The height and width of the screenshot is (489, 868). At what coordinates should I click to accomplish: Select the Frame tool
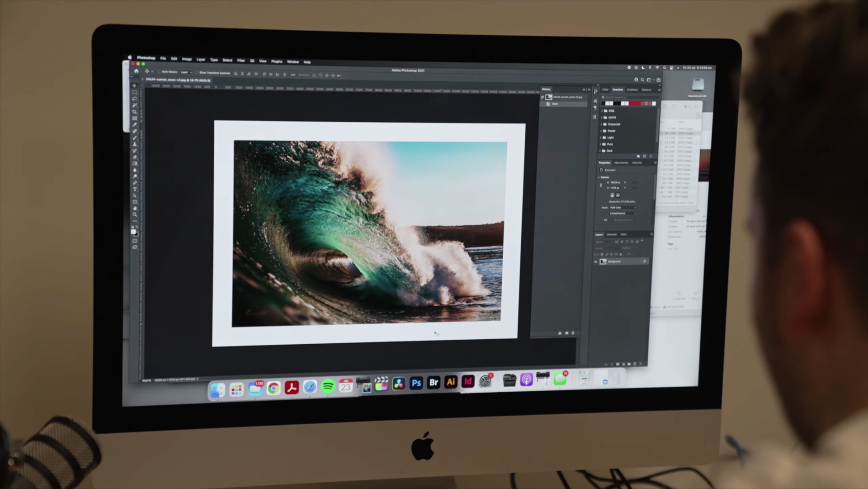point(134,118)
